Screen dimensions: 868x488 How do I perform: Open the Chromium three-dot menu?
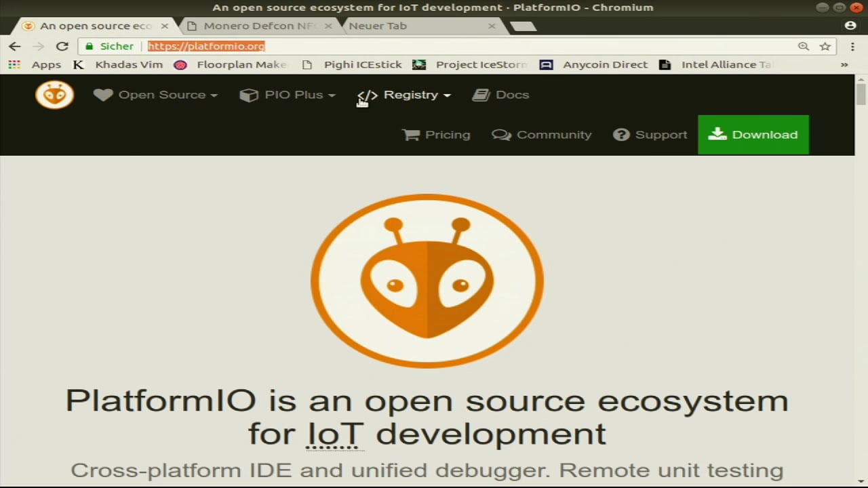click(x=852, y=46)
